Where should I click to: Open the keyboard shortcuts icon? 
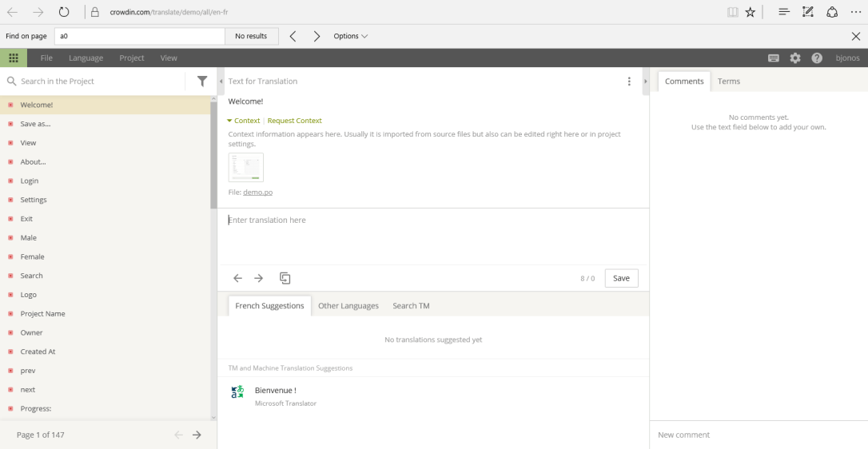(x=774, y=58)
